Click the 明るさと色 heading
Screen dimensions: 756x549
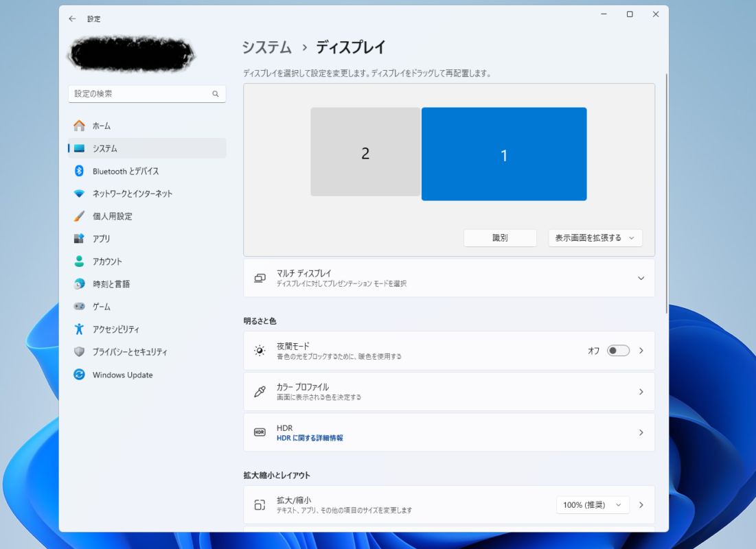[x=260, y=321]
